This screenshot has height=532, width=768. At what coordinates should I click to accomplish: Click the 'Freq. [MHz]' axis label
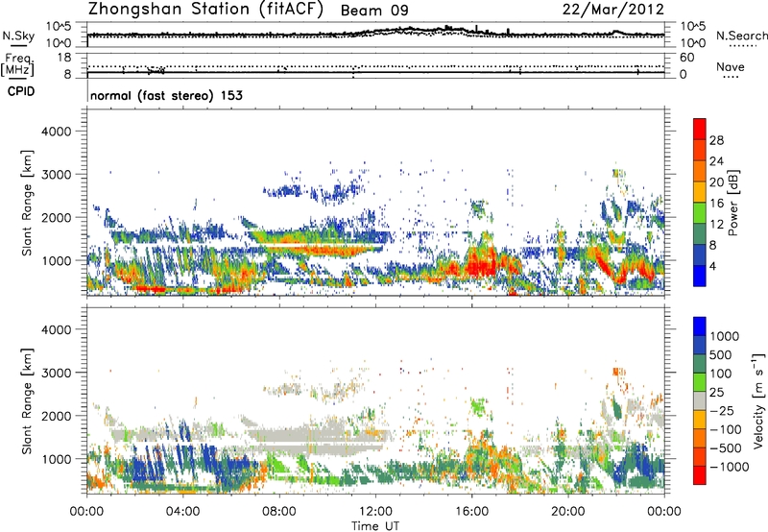(x=18, y=65)
